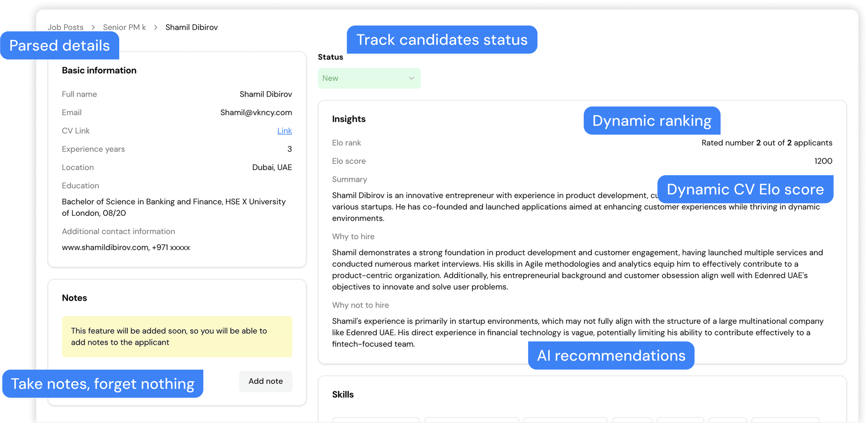Click the full name value Shamil Dibirov
This screenshot has width=868, height=423.
[266, 94]
